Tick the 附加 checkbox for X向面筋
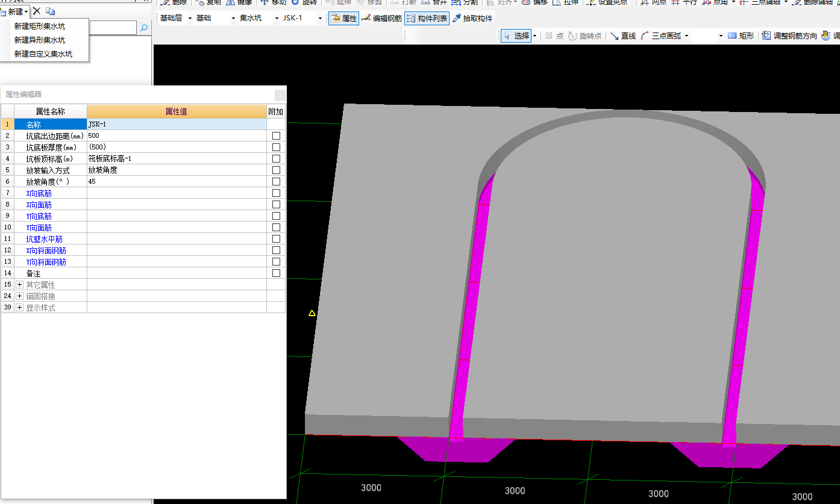The image size is (840, 504). 276,205
